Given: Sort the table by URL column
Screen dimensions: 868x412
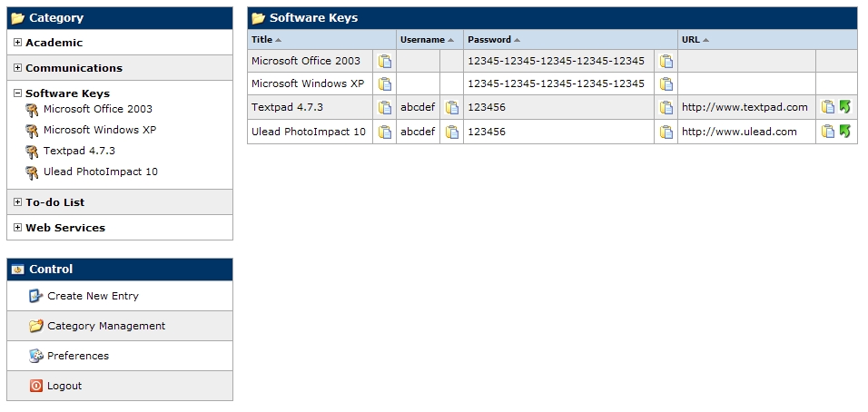Looking at the screenshot, I should [695, 40].
